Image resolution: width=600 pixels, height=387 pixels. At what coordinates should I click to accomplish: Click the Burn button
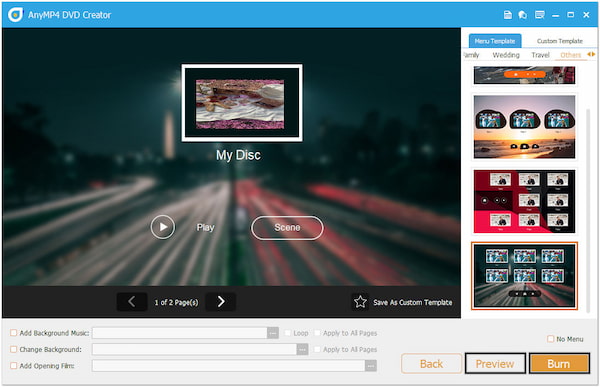click(559, 363)
